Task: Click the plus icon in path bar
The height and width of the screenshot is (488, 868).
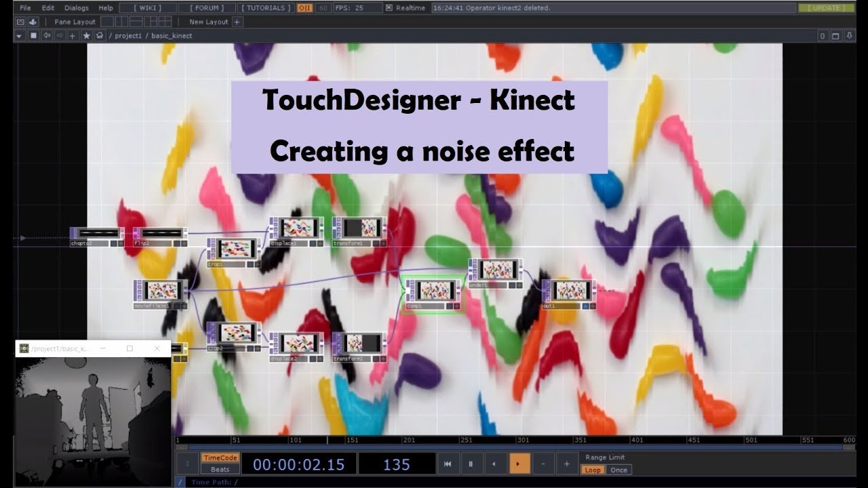Action: click(x=73, y=35)
